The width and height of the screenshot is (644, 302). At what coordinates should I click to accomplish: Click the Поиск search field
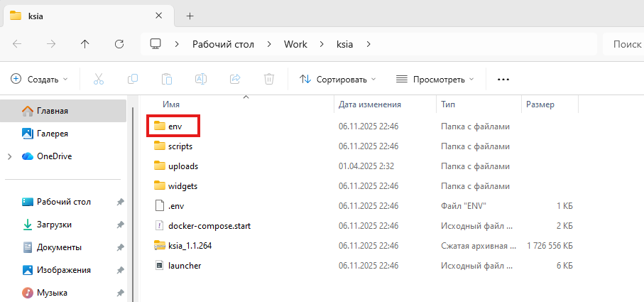625,44
